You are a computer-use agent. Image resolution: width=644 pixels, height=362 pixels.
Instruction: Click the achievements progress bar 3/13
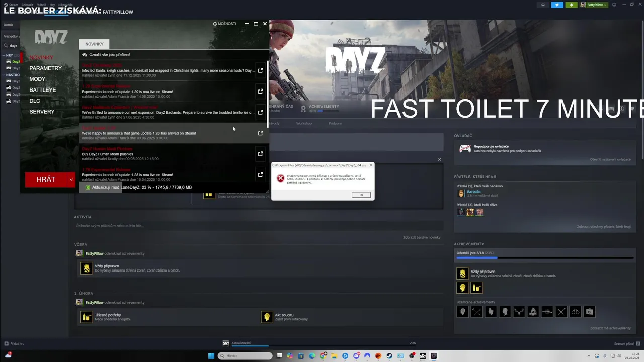point(545,258)
